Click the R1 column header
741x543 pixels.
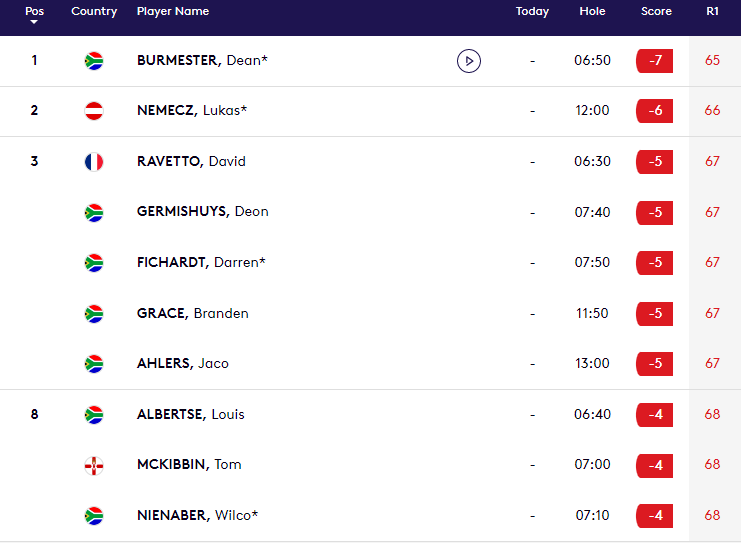point(712,12)
